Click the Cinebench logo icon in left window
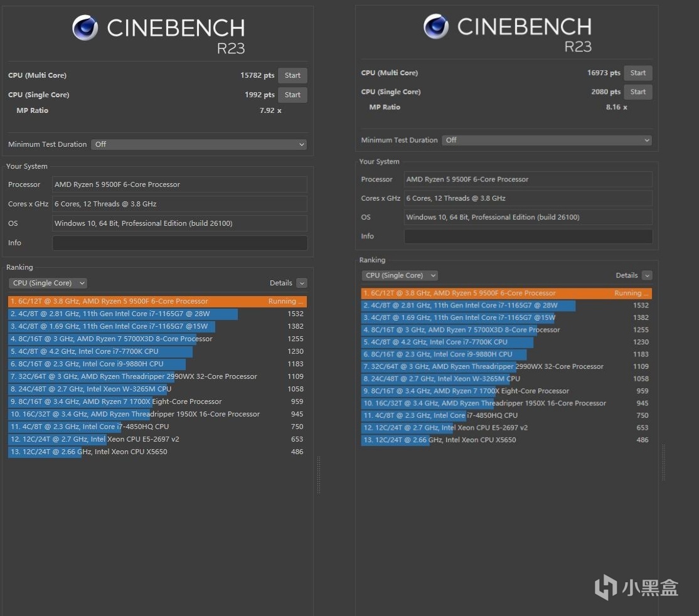Image resolution: width=699 pixels, height=616 pixels. [x=85, y=28]
